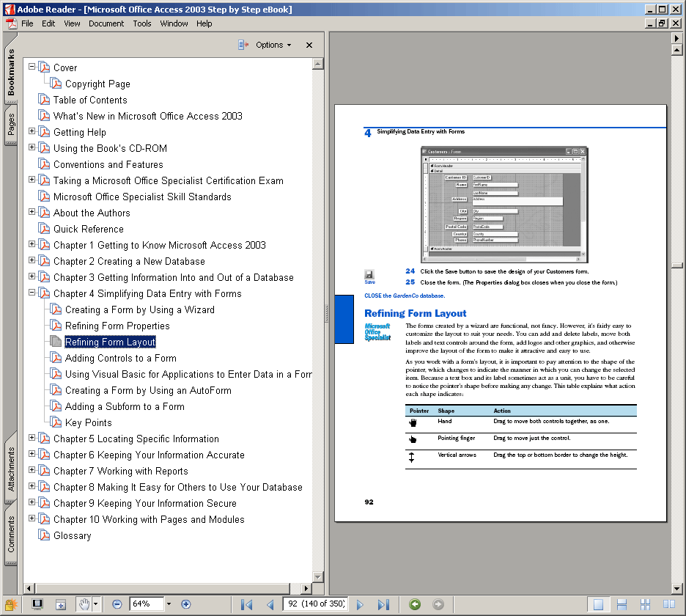Image resolution: width=686 pixels, height=616 pixels.
Task: Open the File menu
Action: pyautogui.click(x=27, y=23)
